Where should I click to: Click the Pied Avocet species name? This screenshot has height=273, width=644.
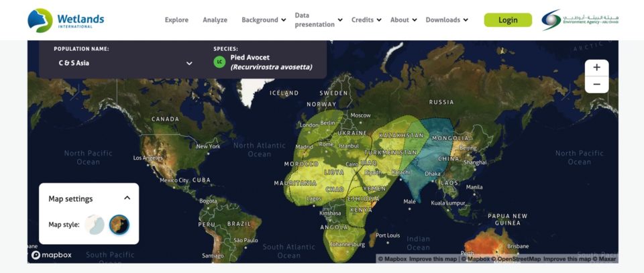(250, 58)
